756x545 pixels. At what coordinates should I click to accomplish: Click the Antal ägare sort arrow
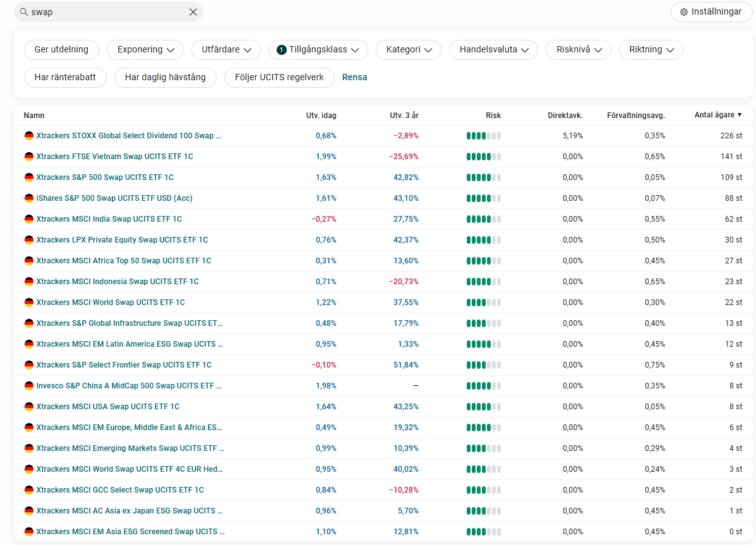click(740, 115)
